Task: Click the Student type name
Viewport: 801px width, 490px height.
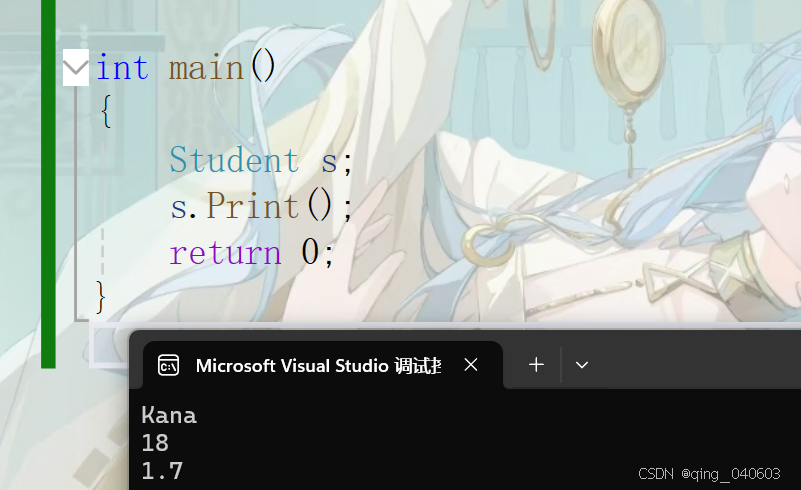Action: [x=234, y=160]
